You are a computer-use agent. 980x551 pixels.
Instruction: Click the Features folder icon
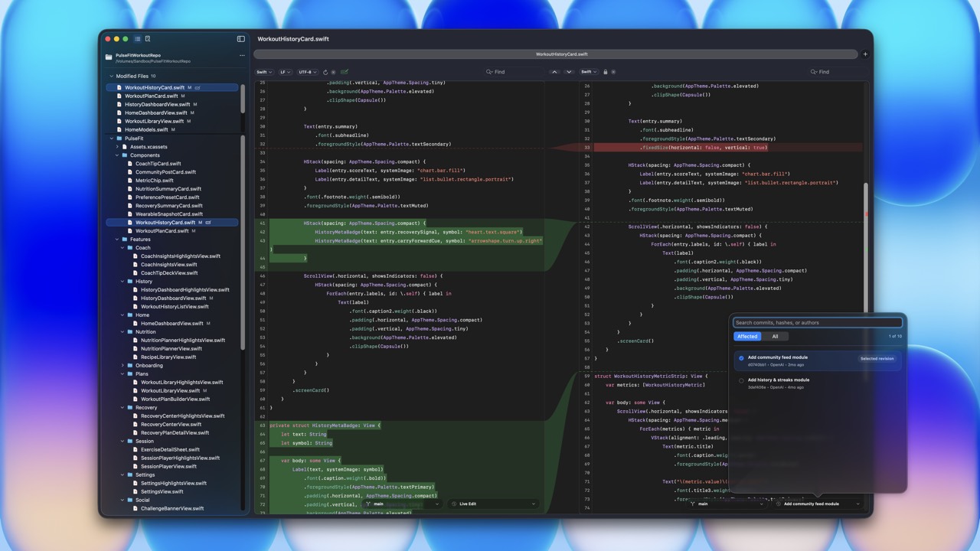[x=124, y=240]
